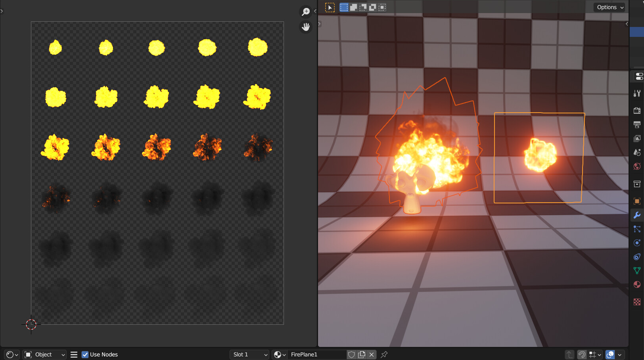
Task: Open the Render Properties tab
Action: pos(637,110)
